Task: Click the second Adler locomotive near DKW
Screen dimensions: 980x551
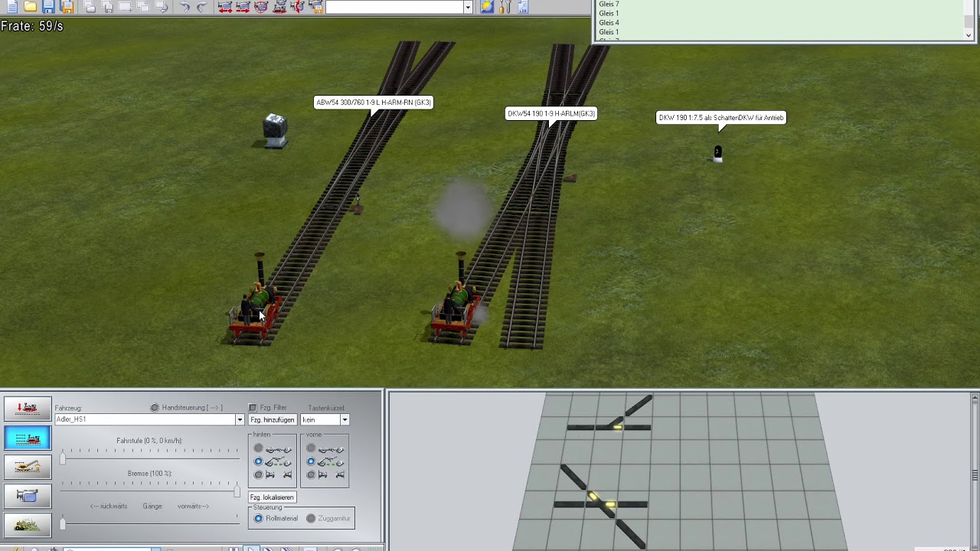Action: coord(456,301)
